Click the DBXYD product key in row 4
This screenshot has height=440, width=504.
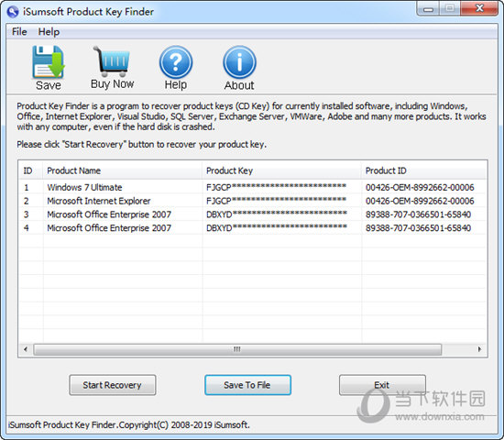(277, 227)
